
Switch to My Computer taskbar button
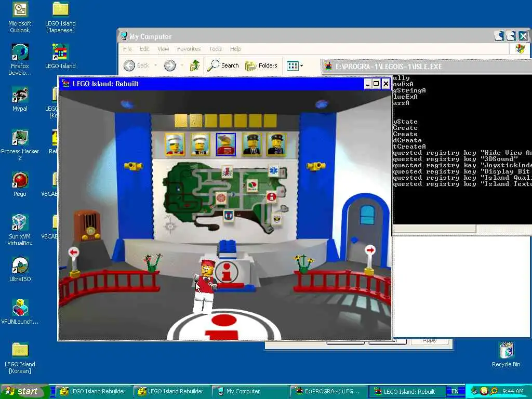tap(250, 391)
